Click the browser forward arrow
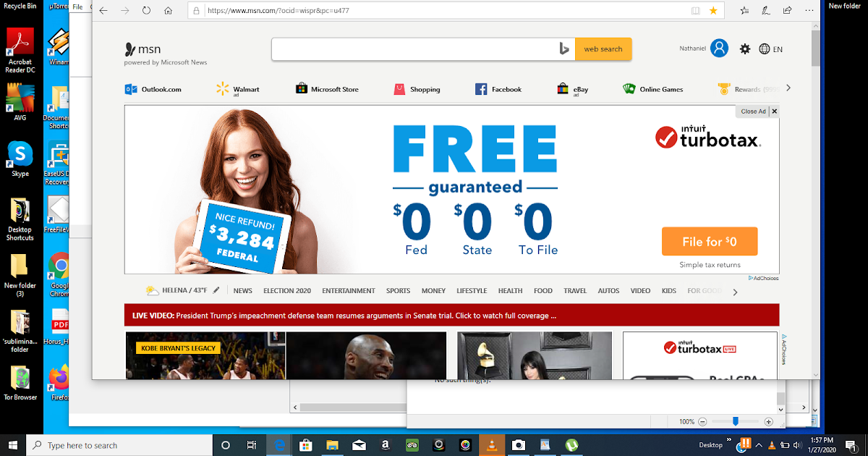868x456 pixels. pos(125,11)
